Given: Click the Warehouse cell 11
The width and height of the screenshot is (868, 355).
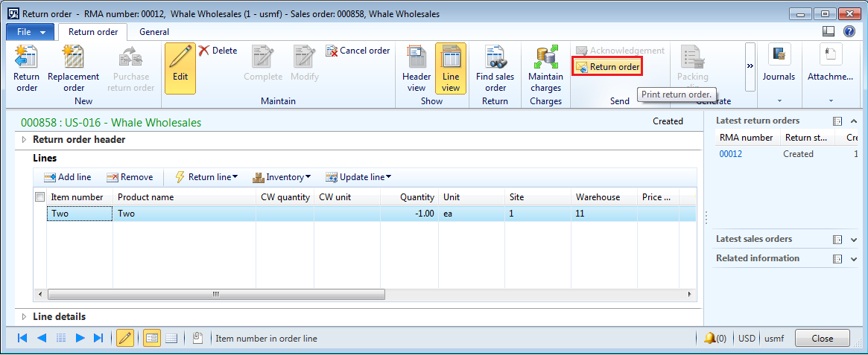Looking at the screenshot, I should tap(604, 214).
